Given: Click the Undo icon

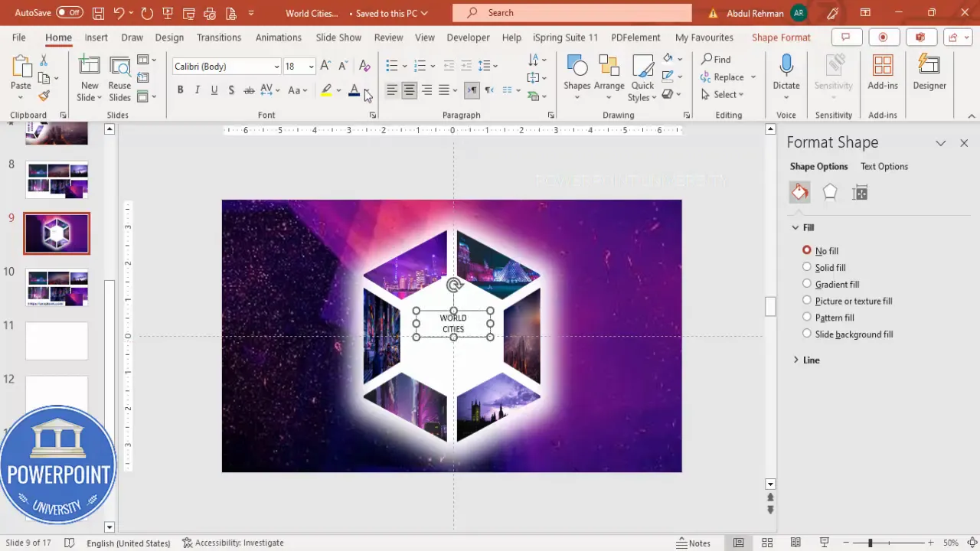Looking at the screenshot, I should tap(119, 13).
